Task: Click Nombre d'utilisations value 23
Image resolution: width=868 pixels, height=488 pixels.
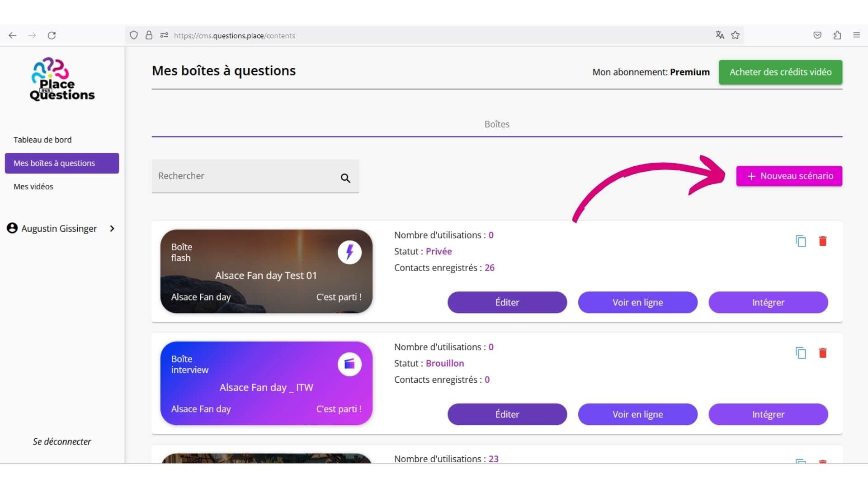Action: click(494, 459)
